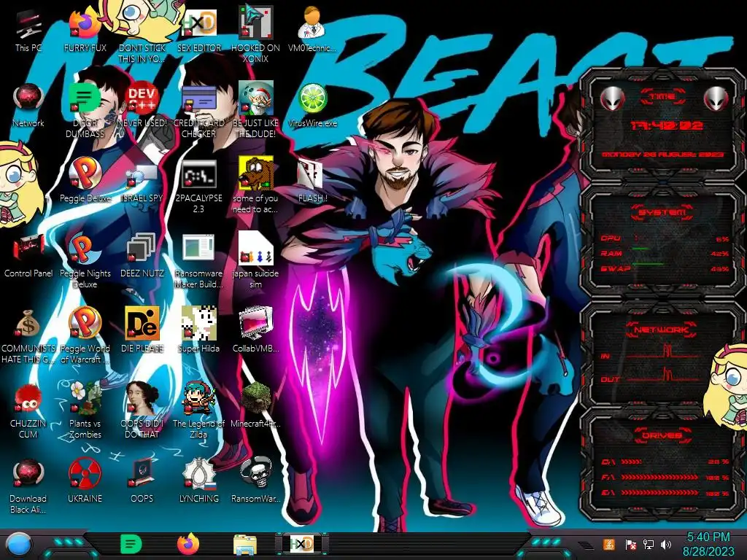Click the F:\ drive usage bar
Screen dimensions: 747x560
659,477
